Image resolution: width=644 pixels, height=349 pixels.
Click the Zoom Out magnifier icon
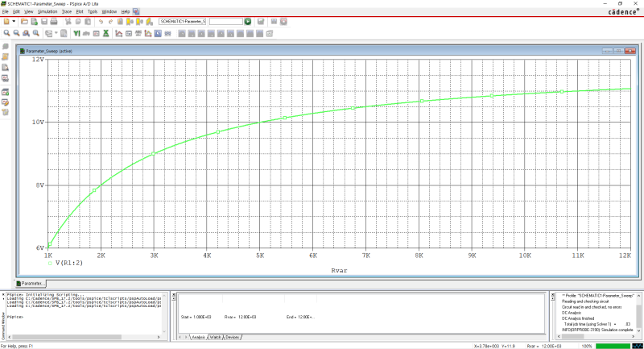tap(16, 33)
